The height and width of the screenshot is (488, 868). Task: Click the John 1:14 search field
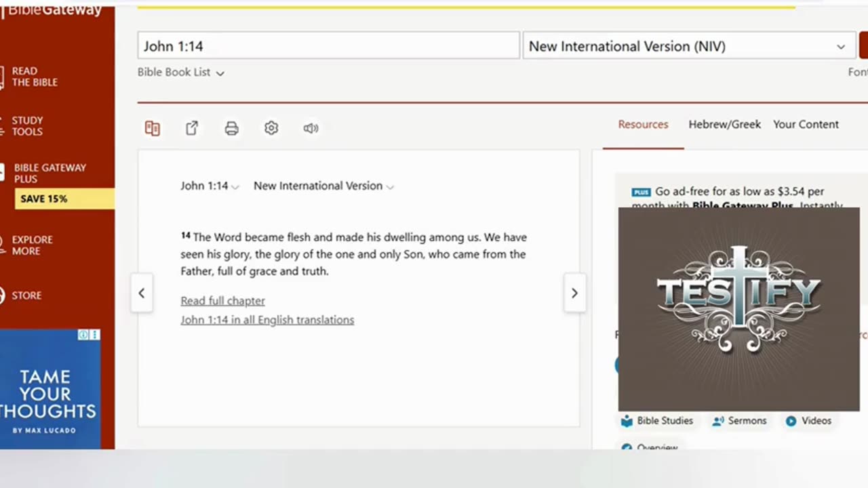tap(329, 46)
